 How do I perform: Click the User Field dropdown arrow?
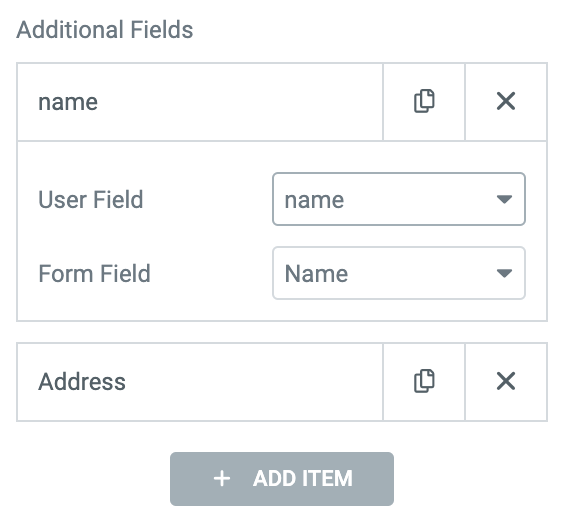click(x=504, y=199)
